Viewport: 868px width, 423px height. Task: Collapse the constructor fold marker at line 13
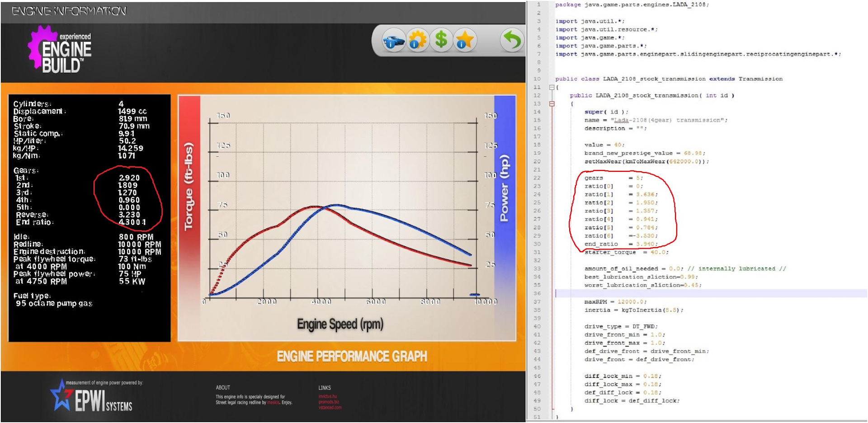pos(552,104)
